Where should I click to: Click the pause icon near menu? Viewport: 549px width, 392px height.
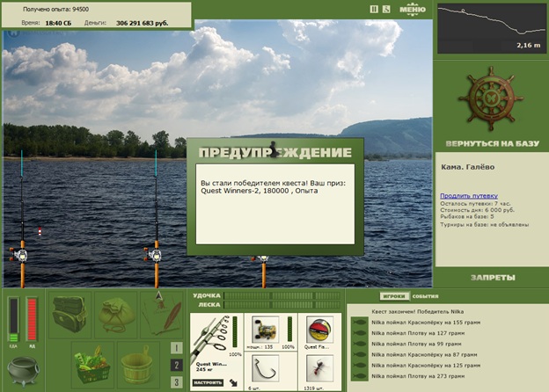coord(374,10)
